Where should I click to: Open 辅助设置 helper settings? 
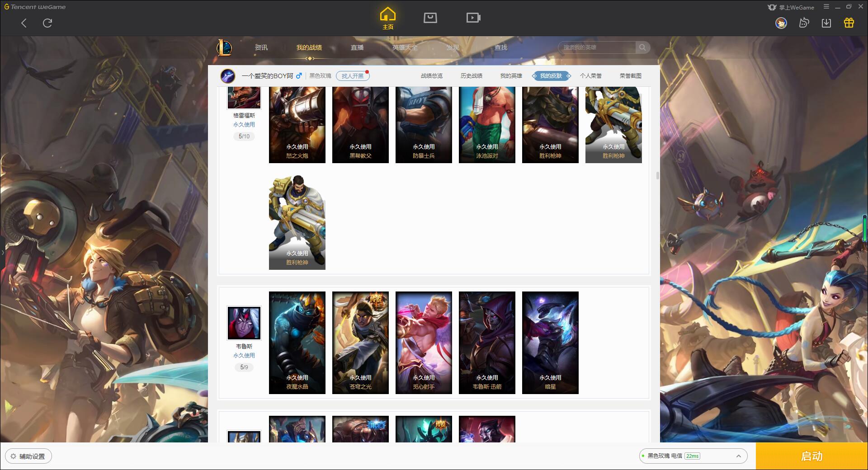28,456
